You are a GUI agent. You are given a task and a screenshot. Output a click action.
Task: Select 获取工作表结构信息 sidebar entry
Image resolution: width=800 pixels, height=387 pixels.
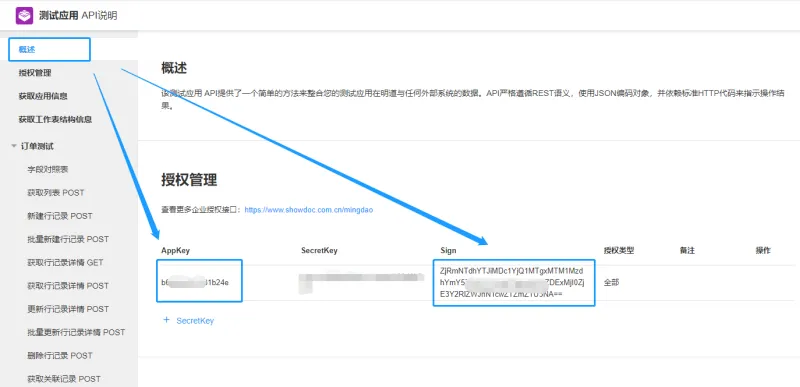[x=55, y=119]
